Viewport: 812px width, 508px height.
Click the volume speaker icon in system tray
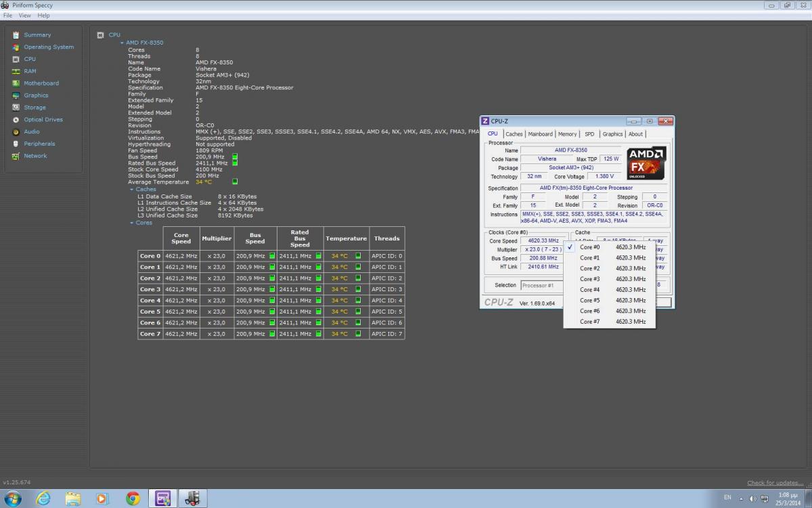752,499
